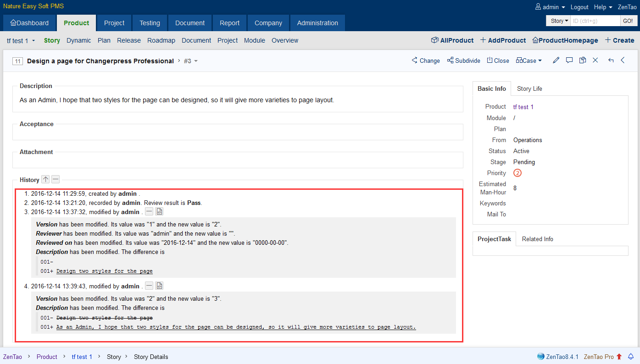Click the comment speech bubble icon
The width and height of the screenshot is (640, 364).
click(x=569, y=61)
